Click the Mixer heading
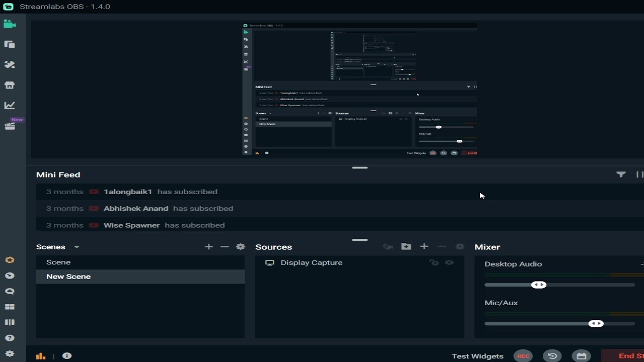This screenshot has height=362, width=644. point(487,247)
